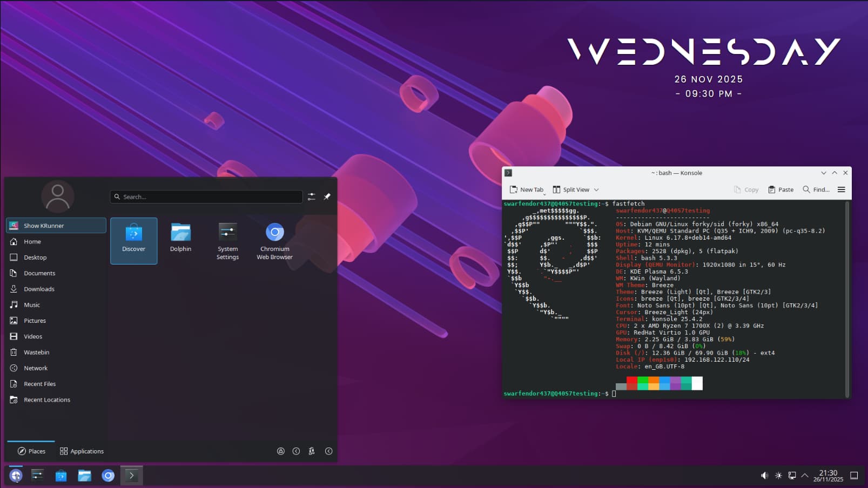Viewport: 868px width, 488px height.
Task: Expand the Split View dropdown arrow
Action: point(596,190)
